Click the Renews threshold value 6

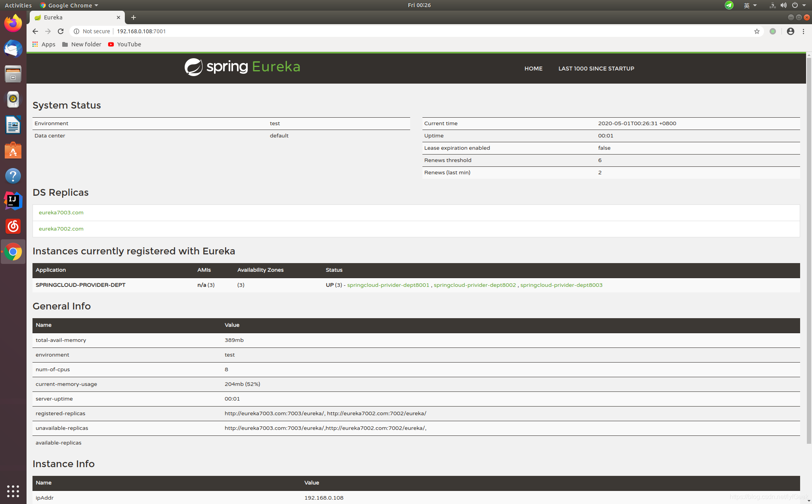coord(600,160)
